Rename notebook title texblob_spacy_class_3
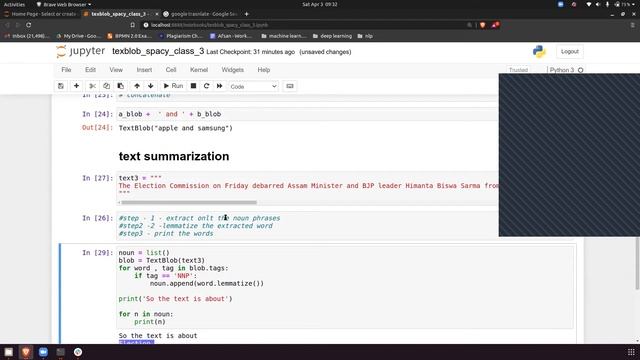Image resolution: width=640 pixels, height=360 pixels. [x=158, y=51]
